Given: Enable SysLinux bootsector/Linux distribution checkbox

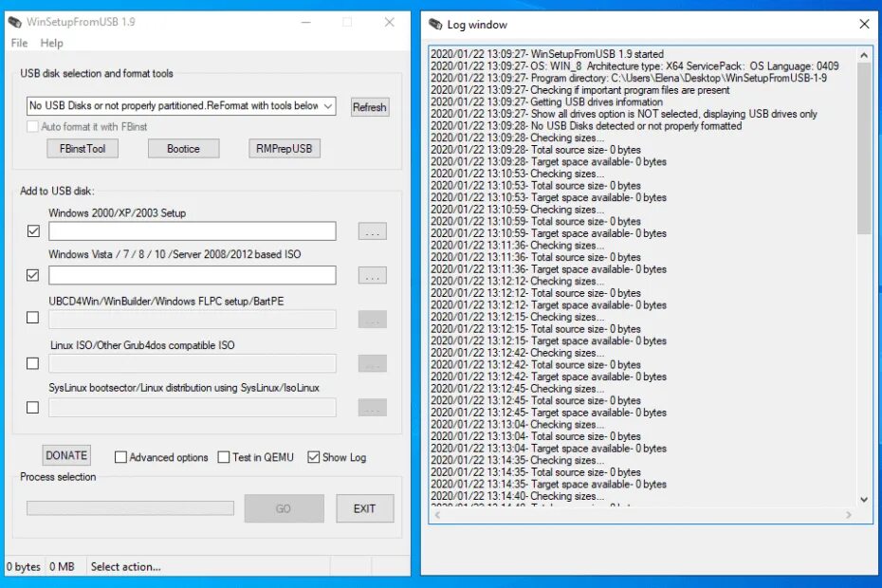Looking at the screenshot, I should tap(32, 408).
